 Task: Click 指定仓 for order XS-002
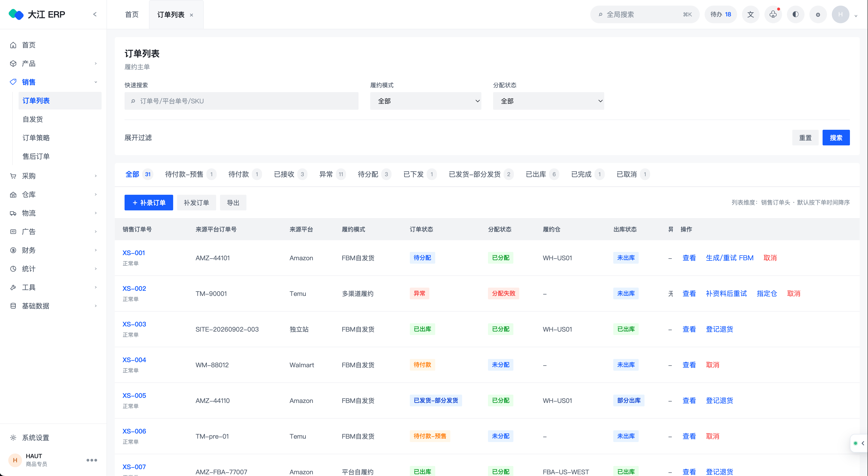(767, 294)
